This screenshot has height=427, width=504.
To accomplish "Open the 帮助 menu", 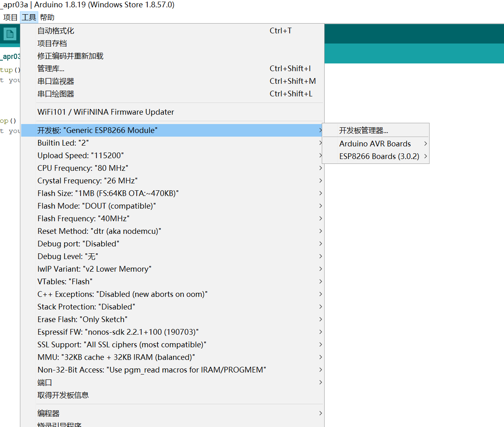I will click(47, 17).
